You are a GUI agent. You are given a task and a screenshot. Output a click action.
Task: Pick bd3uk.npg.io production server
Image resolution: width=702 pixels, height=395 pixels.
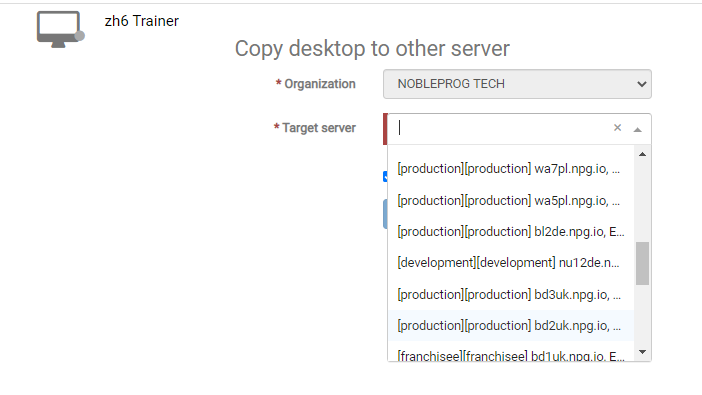point(510,295)
